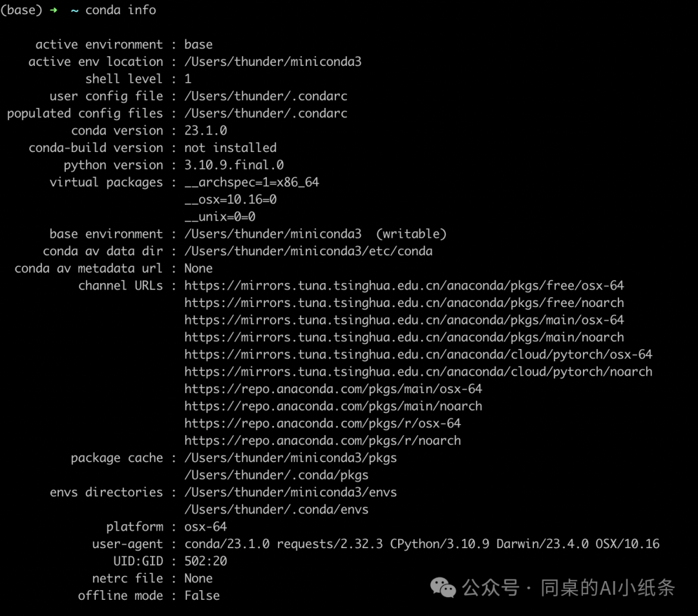The height and width of the screenshot is (616, 698).
Task: Click the conda version value 23.1.0
Action: coord(206,131)
